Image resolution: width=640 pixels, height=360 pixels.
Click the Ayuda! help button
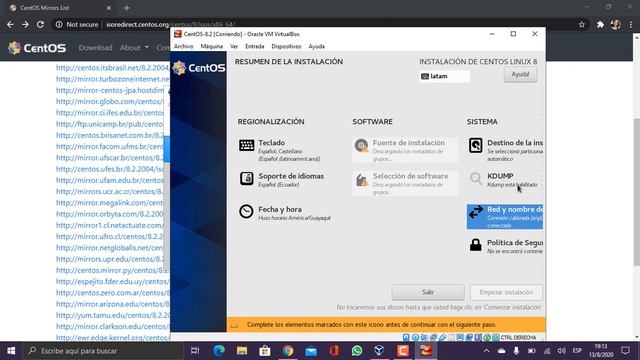(x=520, y=75)
